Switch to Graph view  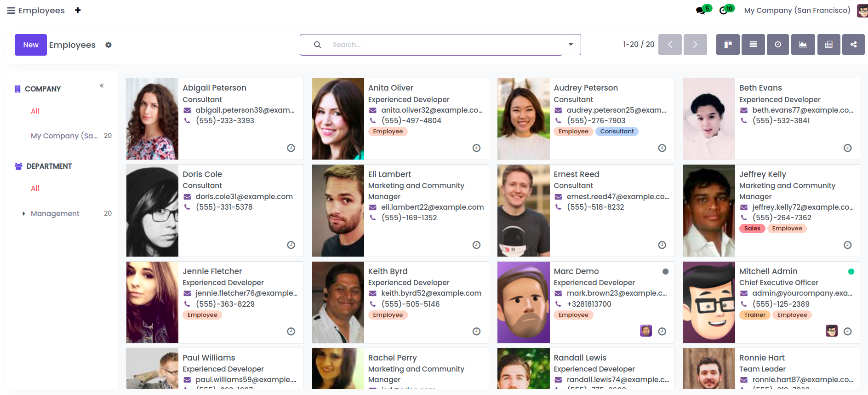point(803,45)
